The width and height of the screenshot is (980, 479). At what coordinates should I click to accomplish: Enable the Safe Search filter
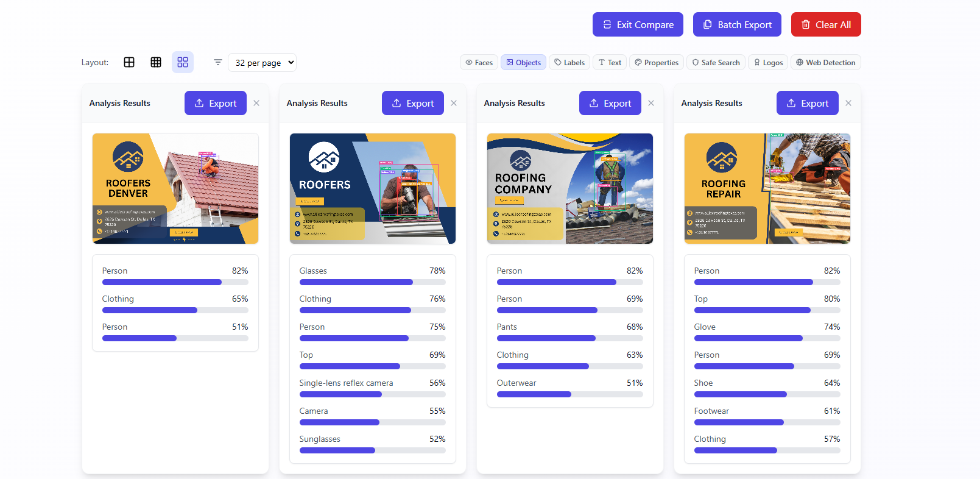click(x=716, y=62)
